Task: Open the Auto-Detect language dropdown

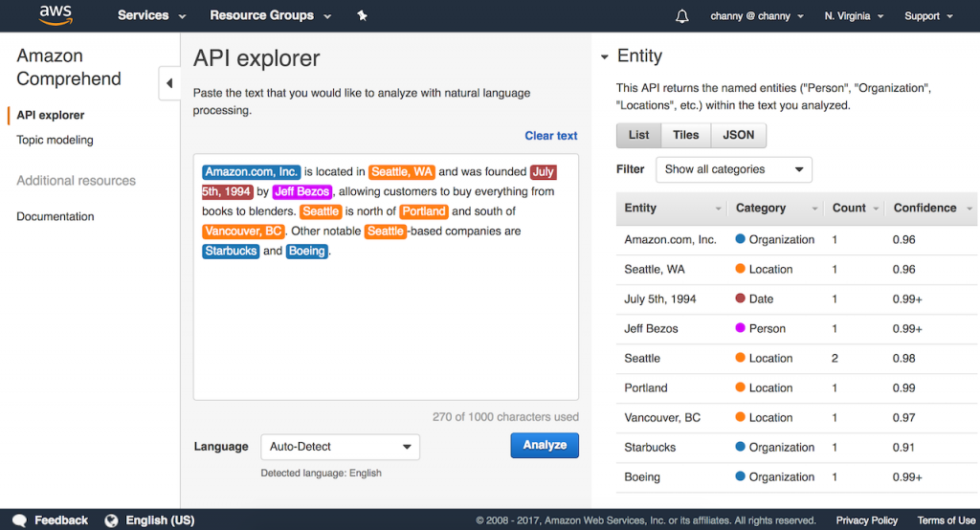Action: coord(340,447)
